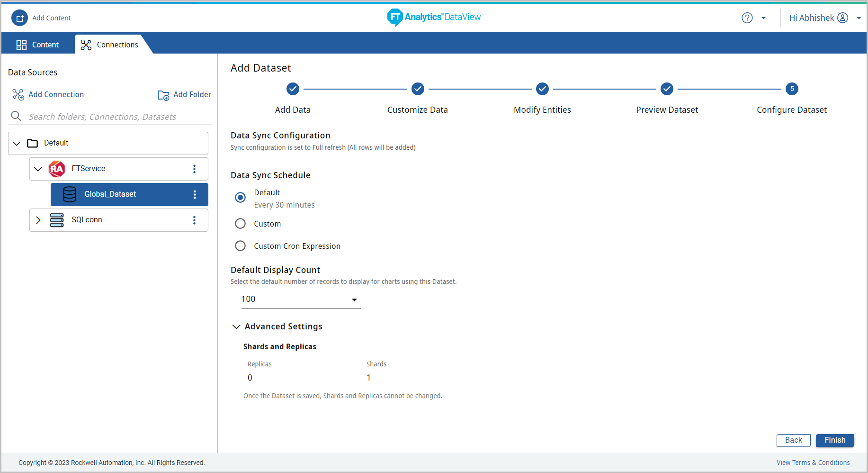The height and width of the screenshot is (473, 868).
Task: Select the Default sync schedule radio
Action: point(241,197)
